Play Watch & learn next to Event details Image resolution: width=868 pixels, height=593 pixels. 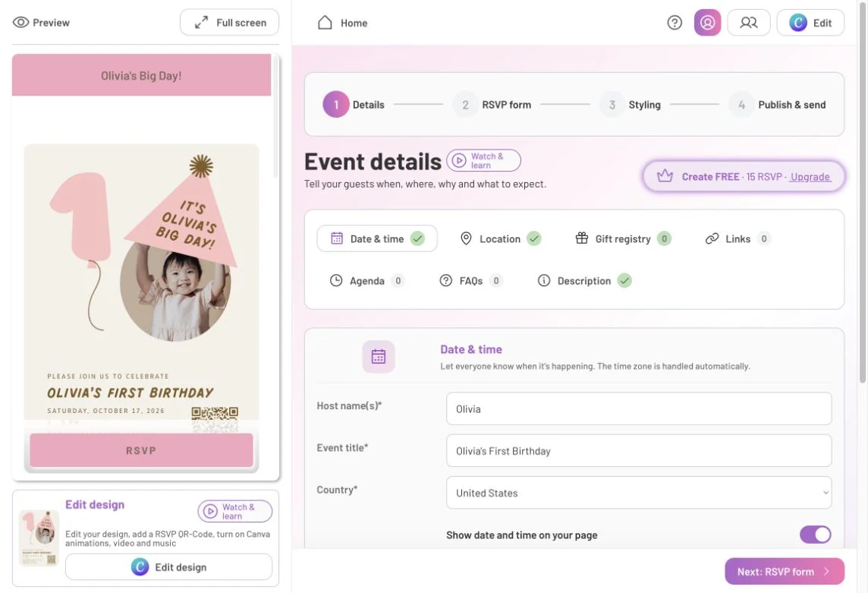(x=483, y=161)
